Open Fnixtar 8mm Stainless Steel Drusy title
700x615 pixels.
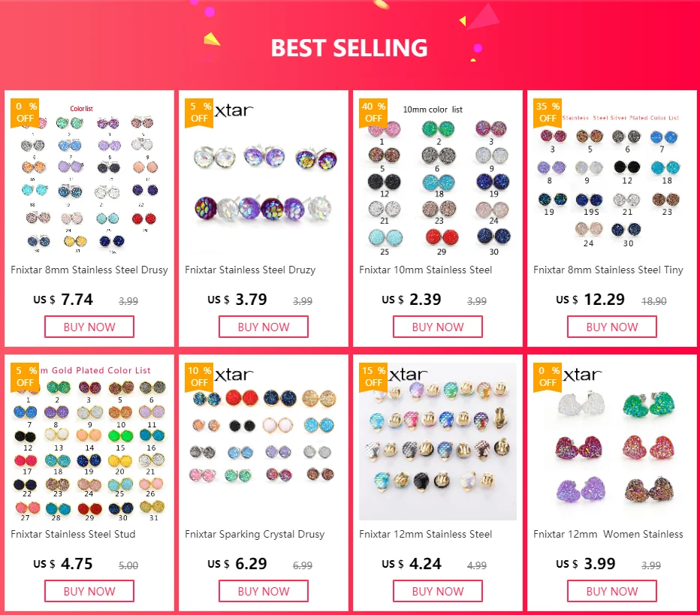click(89, 270)
